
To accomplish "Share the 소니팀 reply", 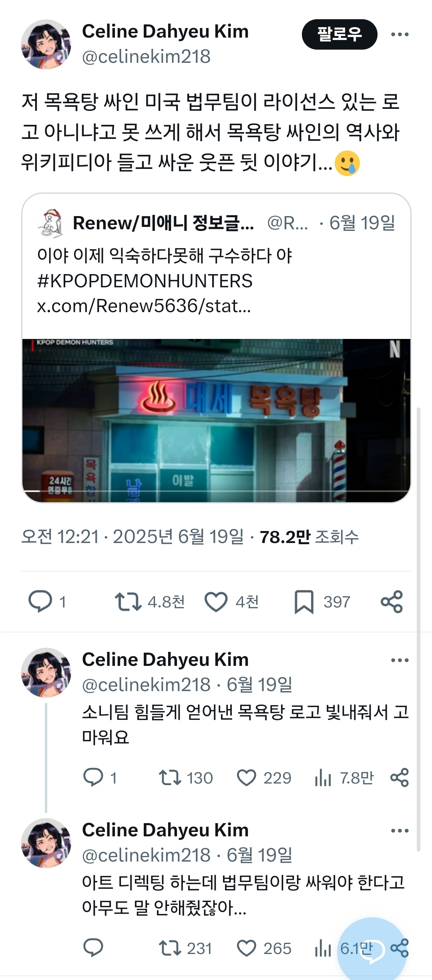I will click(399, 778).
